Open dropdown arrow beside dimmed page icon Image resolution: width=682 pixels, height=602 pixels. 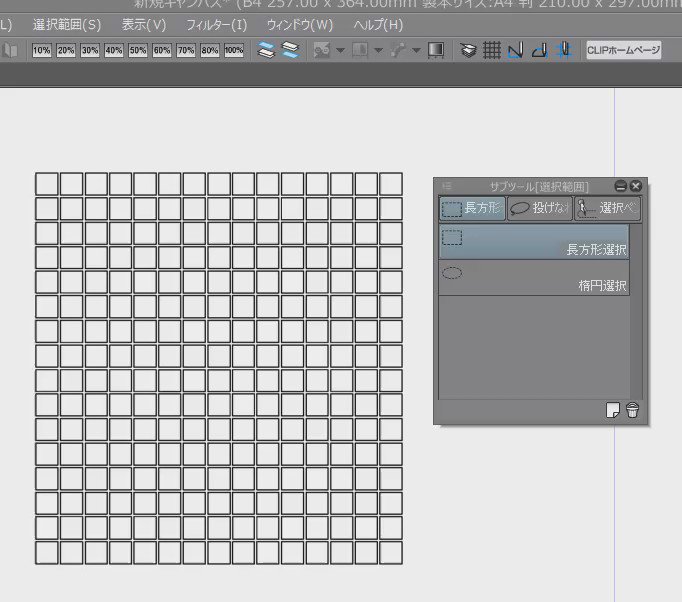tap(378, 50)
